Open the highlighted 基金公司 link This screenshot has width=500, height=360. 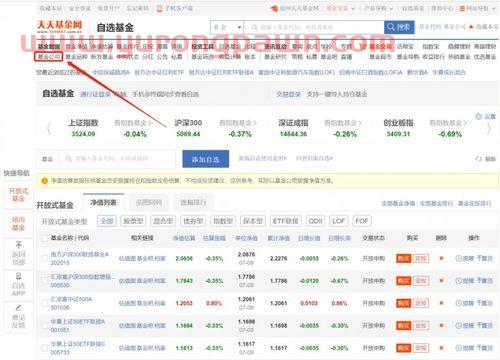[x=48, y=57]
